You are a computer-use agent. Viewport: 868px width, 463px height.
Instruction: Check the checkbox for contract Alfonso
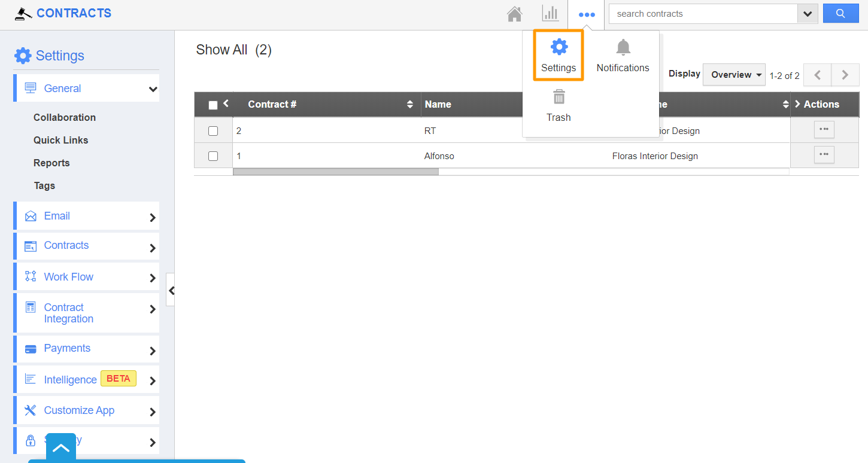(x=213, y=155)
